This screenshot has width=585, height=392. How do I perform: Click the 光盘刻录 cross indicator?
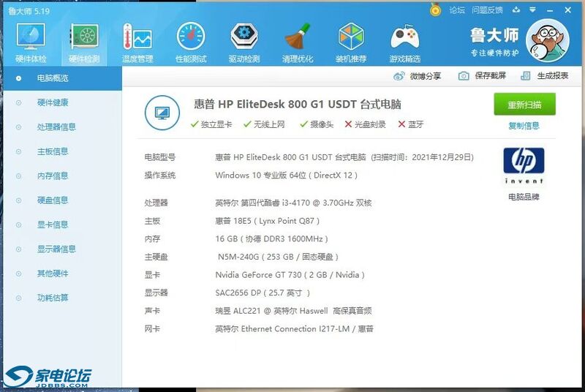(x=365, y=124)
